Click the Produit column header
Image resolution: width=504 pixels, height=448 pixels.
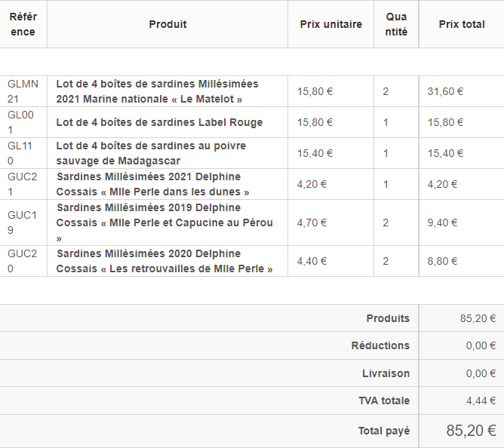tap(167, 24)
